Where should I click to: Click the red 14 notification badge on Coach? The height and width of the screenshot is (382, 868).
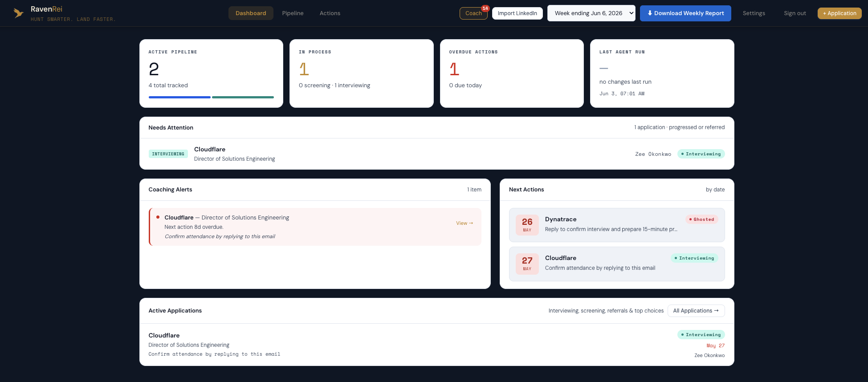(x=485, y=8)
